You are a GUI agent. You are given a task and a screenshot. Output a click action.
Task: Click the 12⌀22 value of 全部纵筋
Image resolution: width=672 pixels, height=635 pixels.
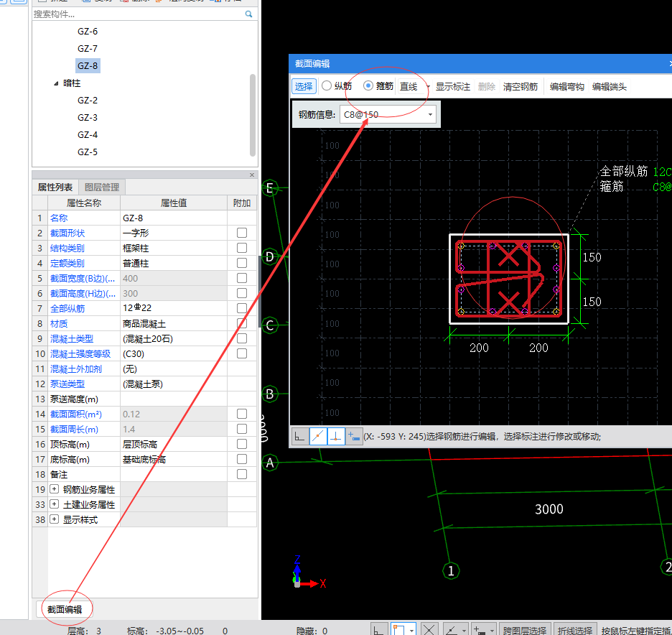(x=174, y=308)
